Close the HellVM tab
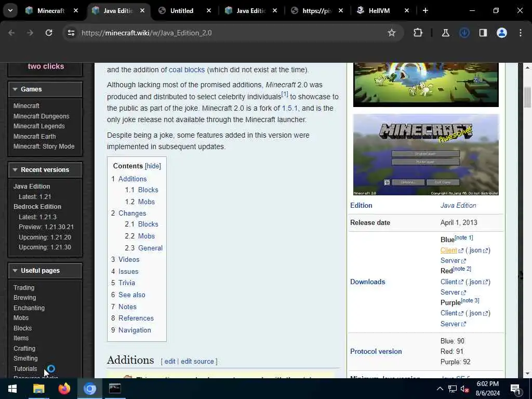Image resolution: width=532 pixels, height=399 pixels. pyautogui.click(x=407, y=10)
